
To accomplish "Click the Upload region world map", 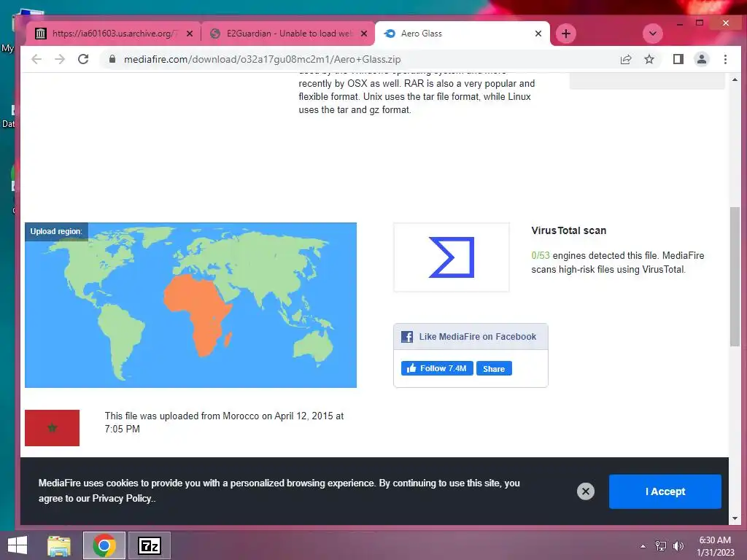I will pyautogui.click(x=190, y=305).
